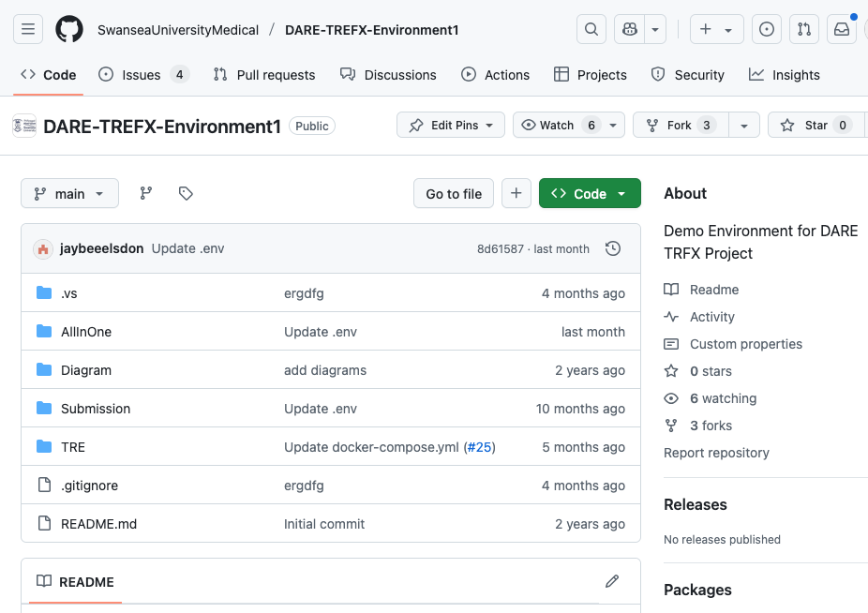Open Releases heading link

[x=696, y=504]
